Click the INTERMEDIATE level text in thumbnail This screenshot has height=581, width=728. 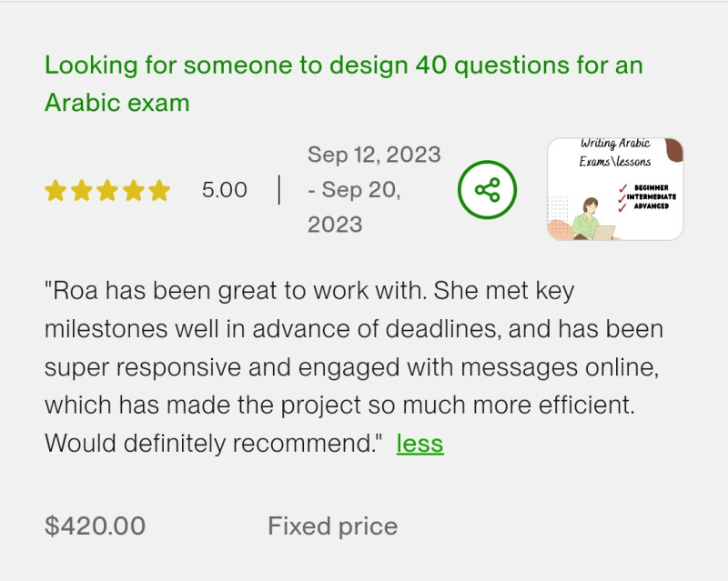pos(651,196)
